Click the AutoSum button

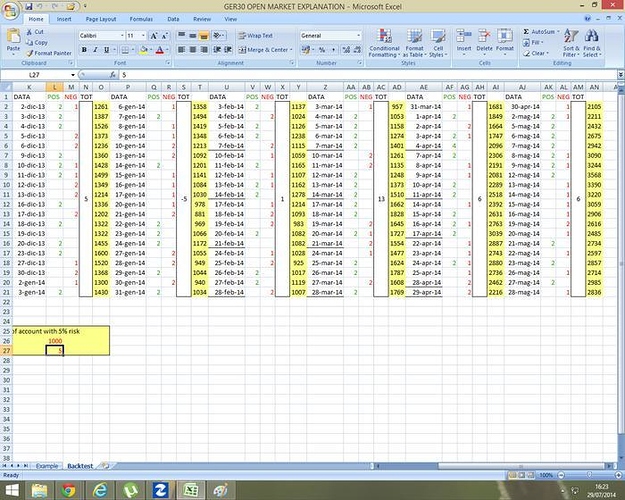pyautogui.click(x=541, y=31)
